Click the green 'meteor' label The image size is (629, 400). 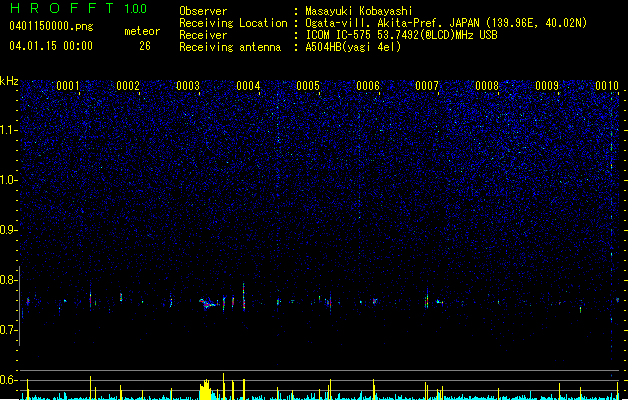(x=142, y=31)
